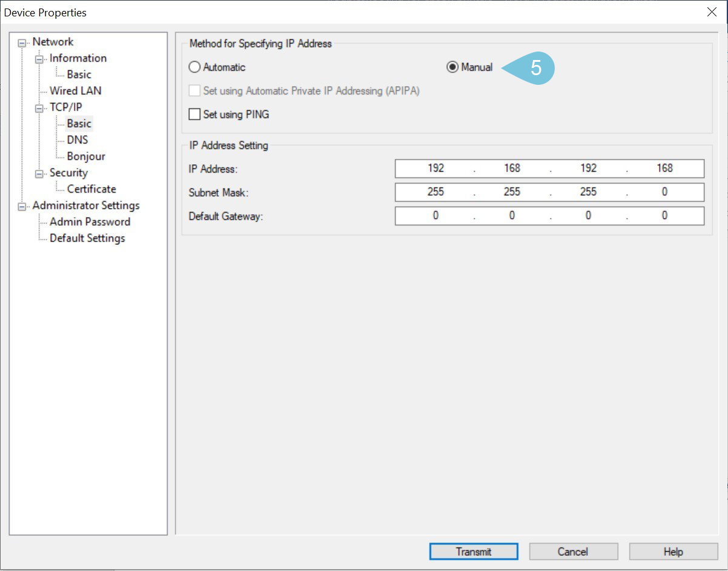Enable the Set using PING checkbox

click(194, 114)
